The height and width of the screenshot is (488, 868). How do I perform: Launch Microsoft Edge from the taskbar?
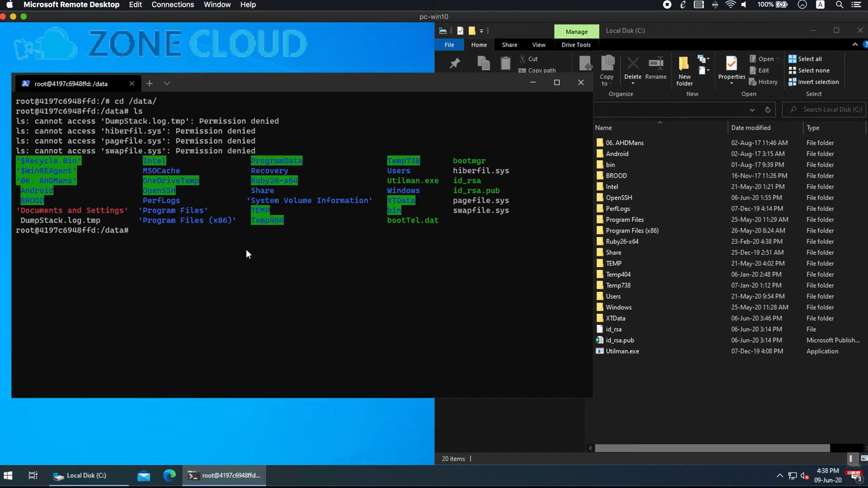coord(169,475)
